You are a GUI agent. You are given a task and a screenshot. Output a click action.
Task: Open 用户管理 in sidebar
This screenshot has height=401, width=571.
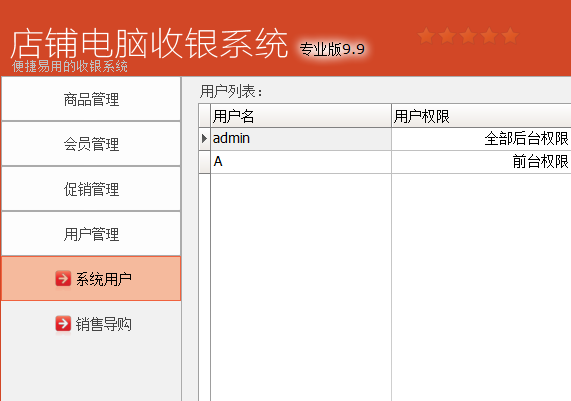[91, 234]
